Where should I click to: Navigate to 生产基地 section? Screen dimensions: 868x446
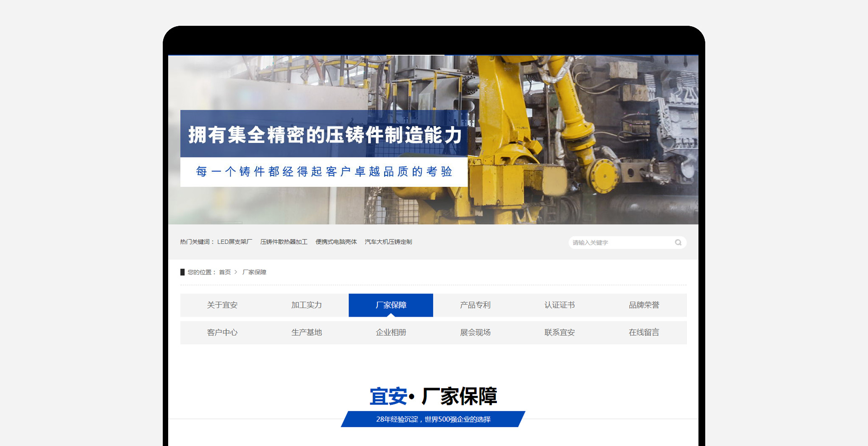[307, 332]
